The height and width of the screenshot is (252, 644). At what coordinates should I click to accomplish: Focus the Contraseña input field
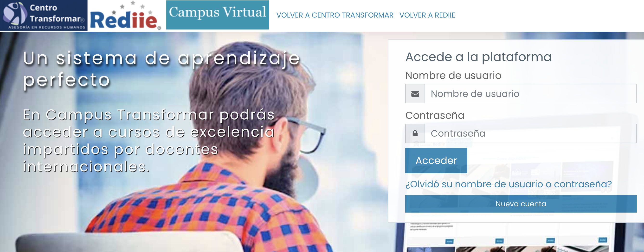click(530, 133)
